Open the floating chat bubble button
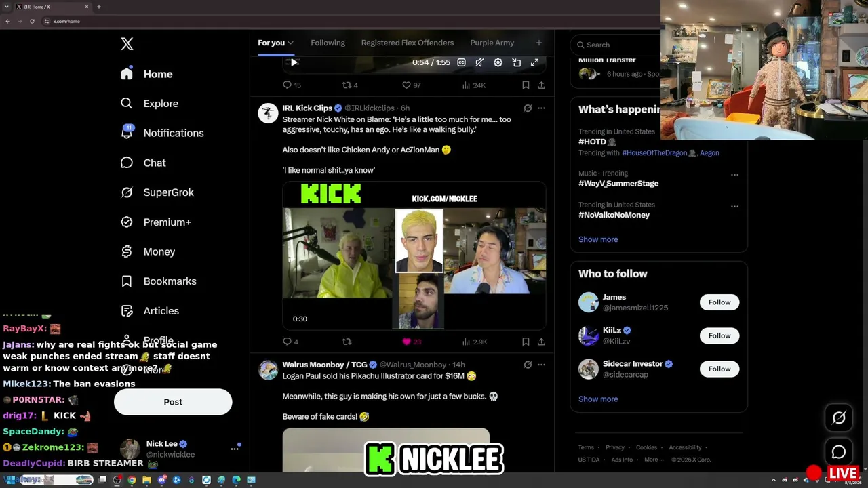This screenshot has height=488, width=868. point(839,452)
